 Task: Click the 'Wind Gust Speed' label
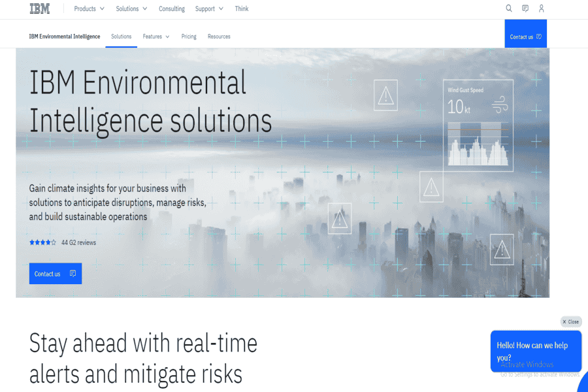[465, 90]
